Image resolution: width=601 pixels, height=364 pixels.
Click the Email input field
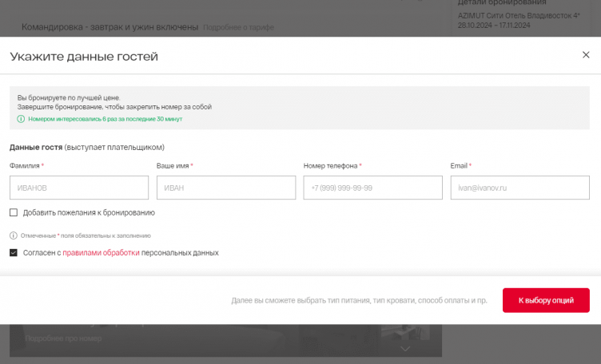click(x=519, y=188)
